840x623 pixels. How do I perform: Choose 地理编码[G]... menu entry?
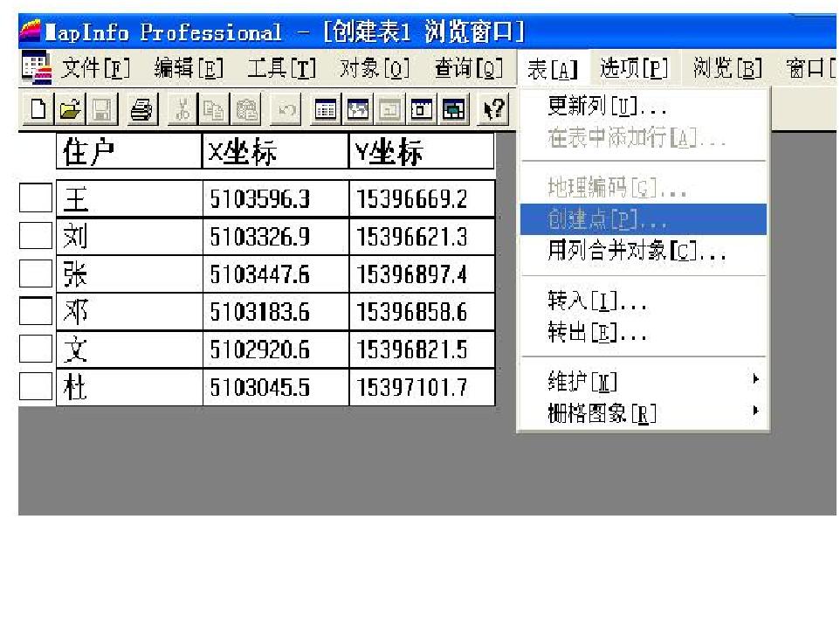[644, 187]
